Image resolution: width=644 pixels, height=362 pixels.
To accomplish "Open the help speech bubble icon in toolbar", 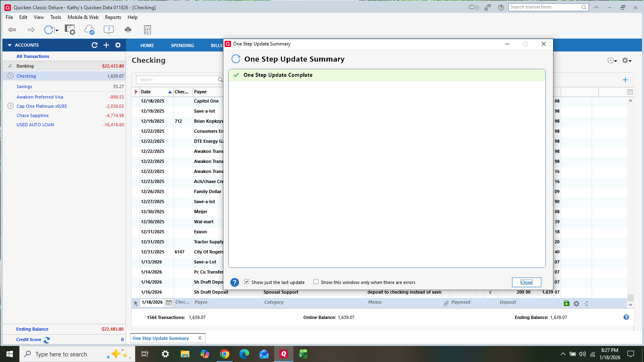I will point(109,30).
